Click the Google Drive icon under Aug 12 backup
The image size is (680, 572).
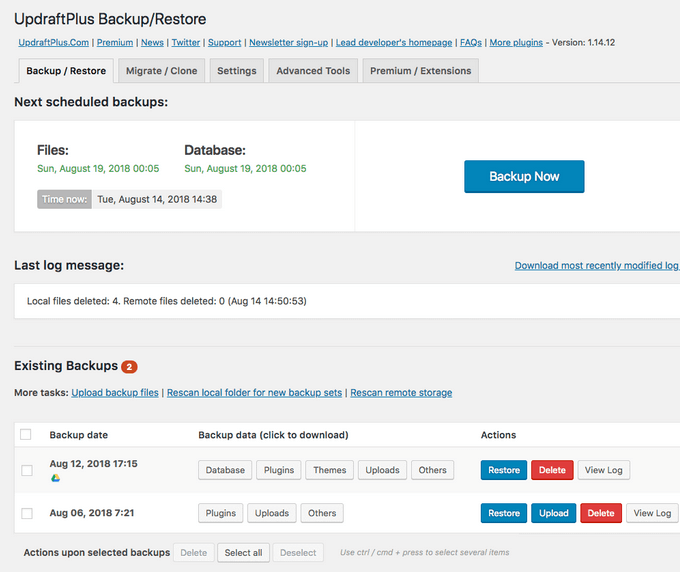tap(55, 478)
